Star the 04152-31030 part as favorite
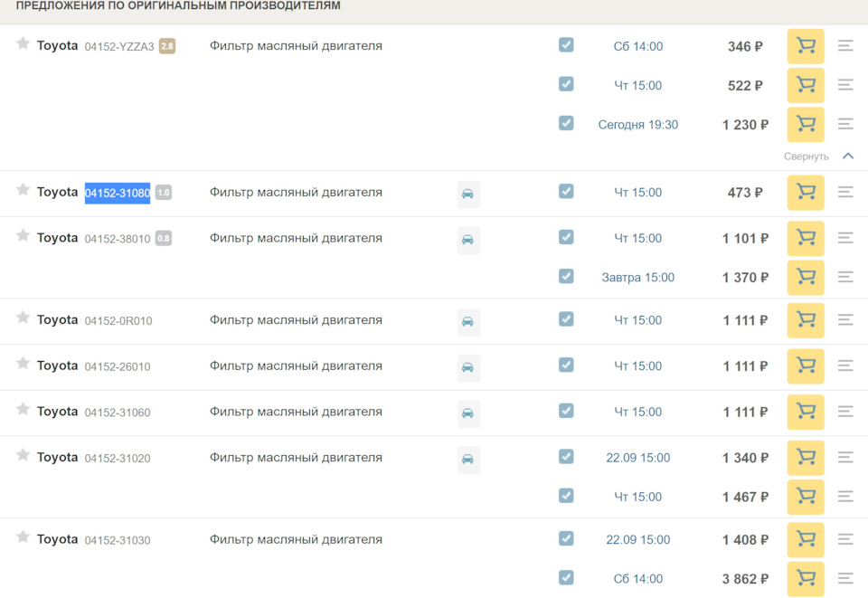Viewport: 868px width, 598px height. tap(23, 537)
